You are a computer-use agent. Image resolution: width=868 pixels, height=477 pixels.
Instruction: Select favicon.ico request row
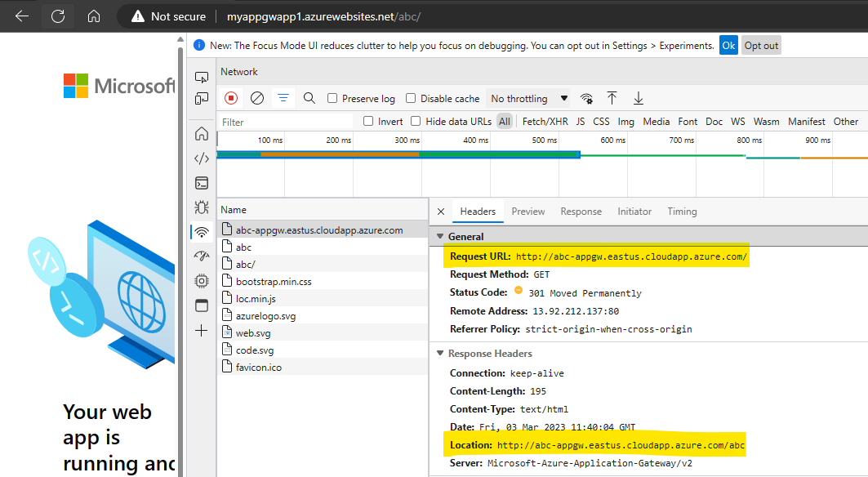pos(323,368)
